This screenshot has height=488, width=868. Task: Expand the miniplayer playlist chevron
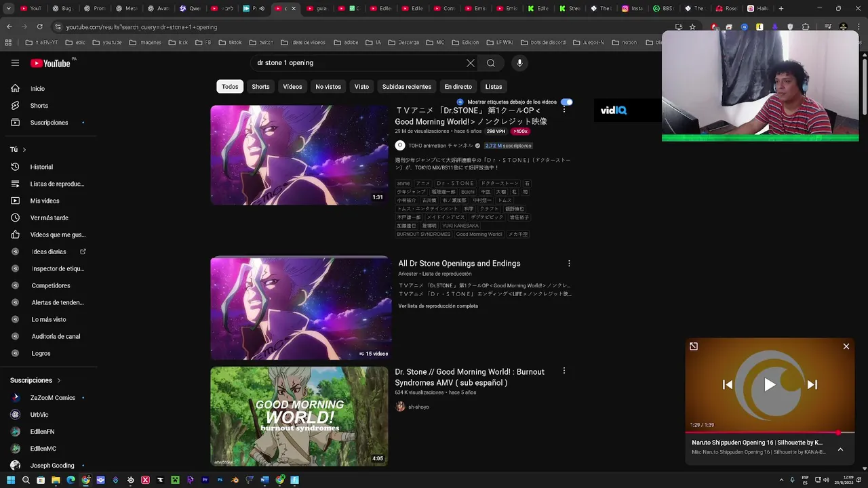[x=840, y=449]
